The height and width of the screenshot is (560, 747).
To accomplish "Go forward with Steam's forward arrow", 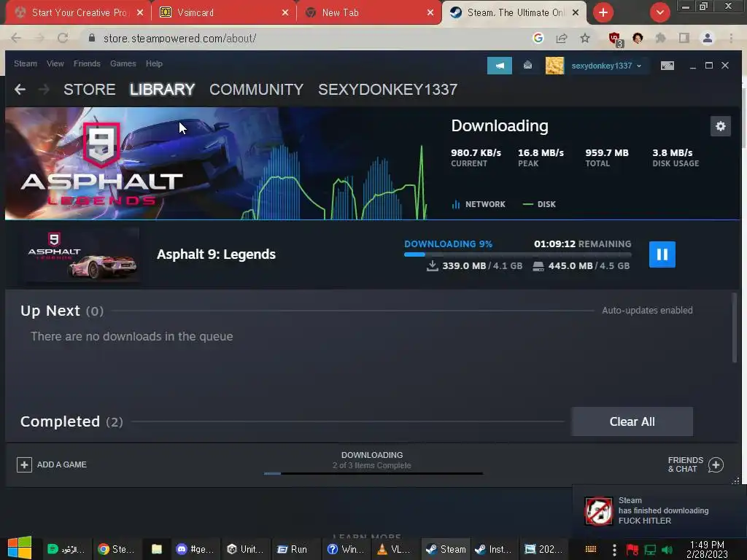I will [44, 89].
